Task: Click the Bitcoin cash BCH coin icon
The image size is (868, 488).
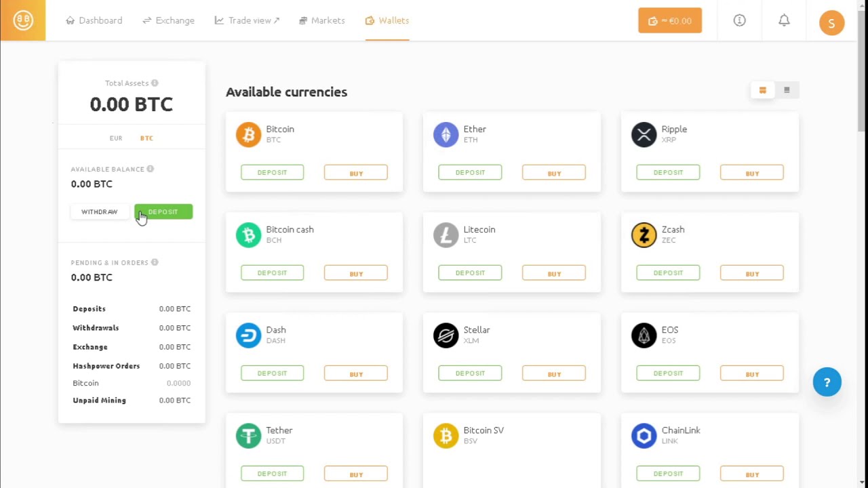Action: coord(248,235)
